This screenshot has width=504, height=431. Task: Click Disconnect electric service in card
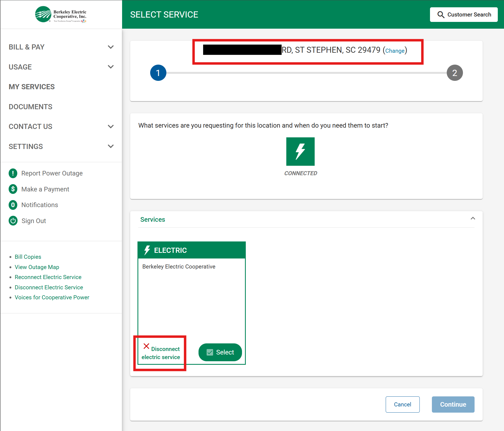pyautogui.click(x=161, y=353)
